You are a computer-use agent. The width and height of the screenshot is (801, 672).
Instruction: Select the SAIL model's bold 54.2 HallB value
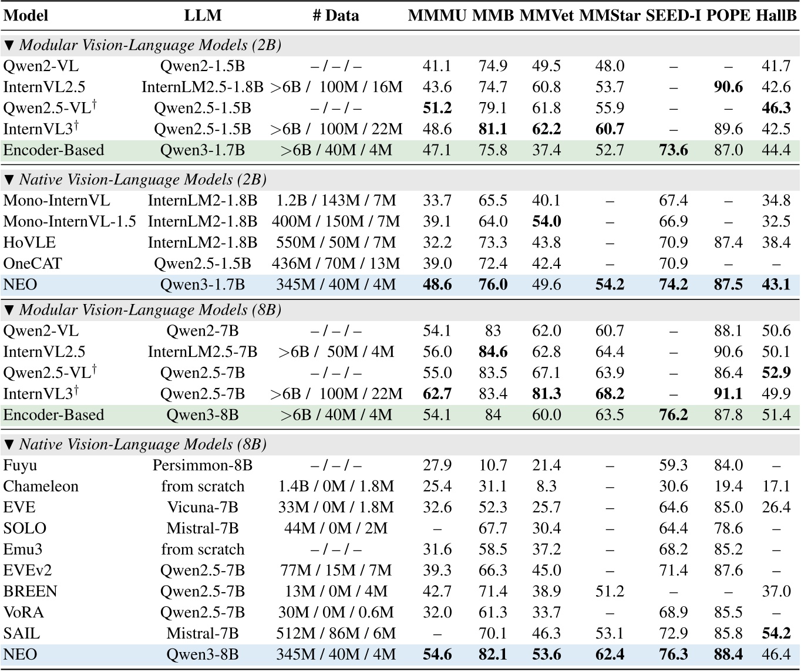[776, 633]
